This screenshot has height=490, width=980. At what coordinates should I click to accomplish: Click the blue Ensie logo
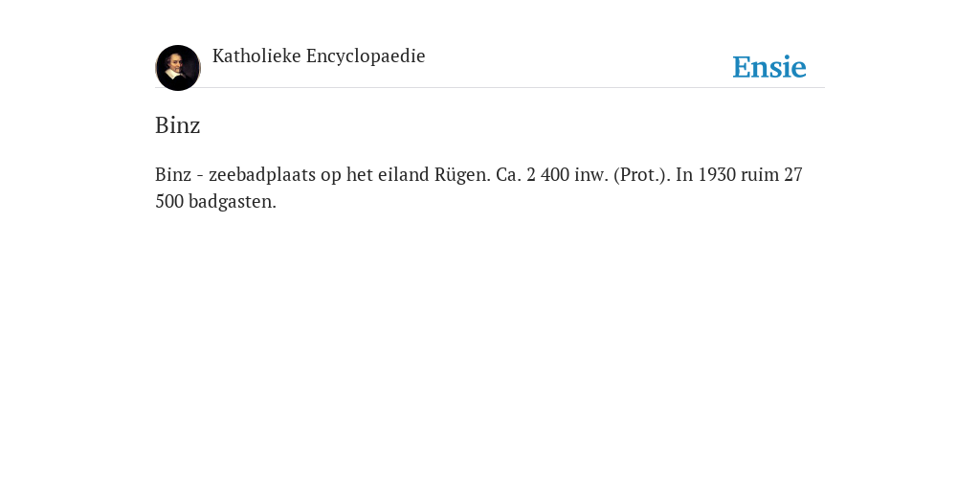769,67
